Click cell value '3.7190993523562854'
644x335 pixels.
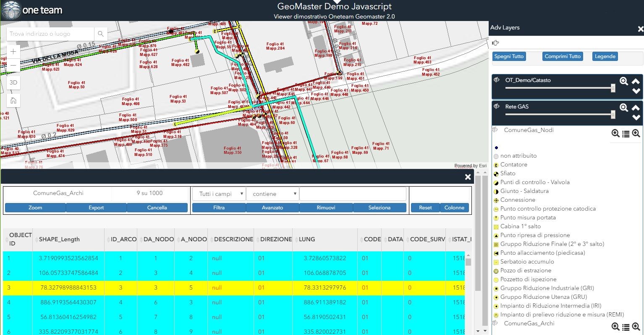[x=68, y=258]
